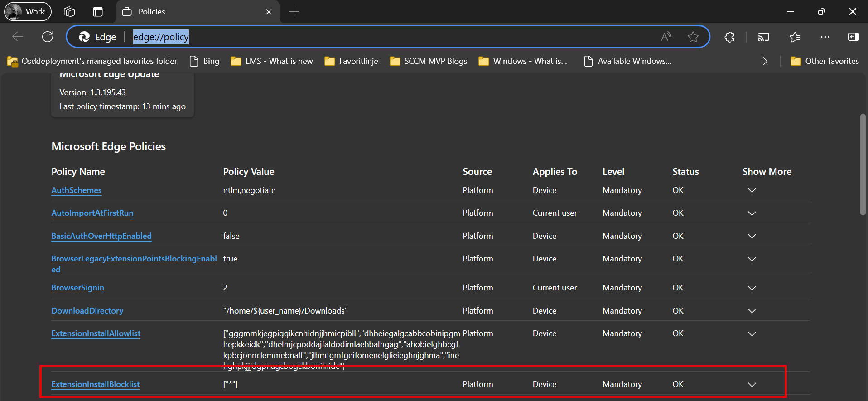Image resolution: width=868 pixels, height=401 pixels.
Task: Toggle the vertical tabs icon
Action: 98,12
